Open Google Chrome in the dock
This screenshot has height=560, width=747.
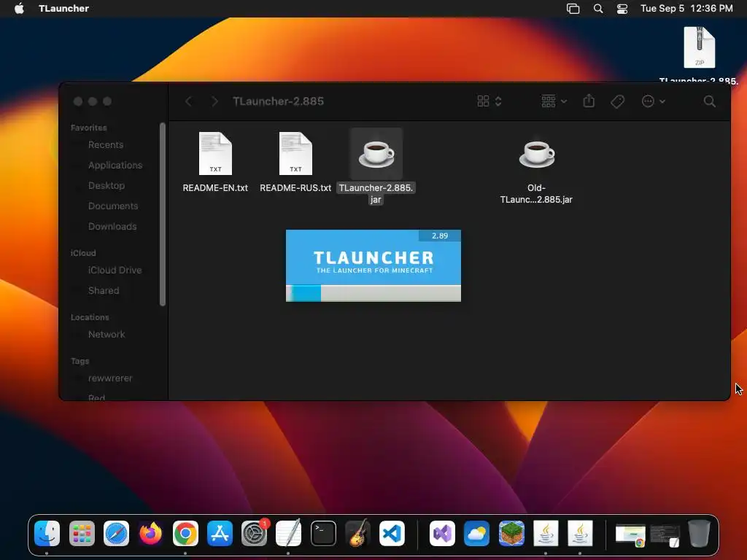tap(185, 533)
